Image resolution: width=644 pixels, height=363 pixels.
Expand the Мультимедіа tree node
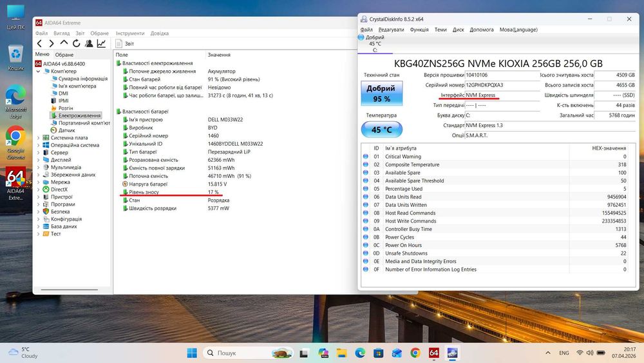point(38,168)
